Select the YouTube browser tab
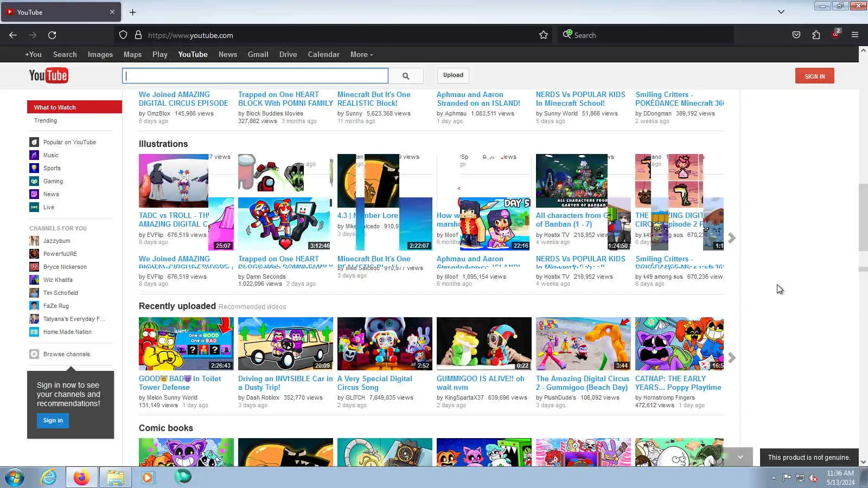This screenshot has height=488, width=868. (61, 12)
